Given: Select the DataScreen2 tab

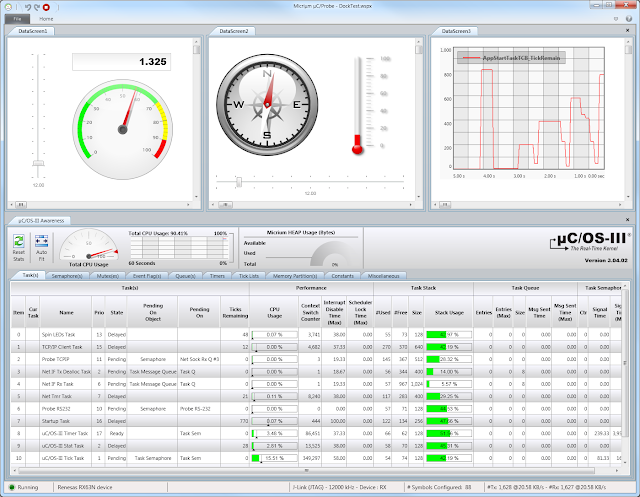Looking at the screenshot, I should [233, 31].
